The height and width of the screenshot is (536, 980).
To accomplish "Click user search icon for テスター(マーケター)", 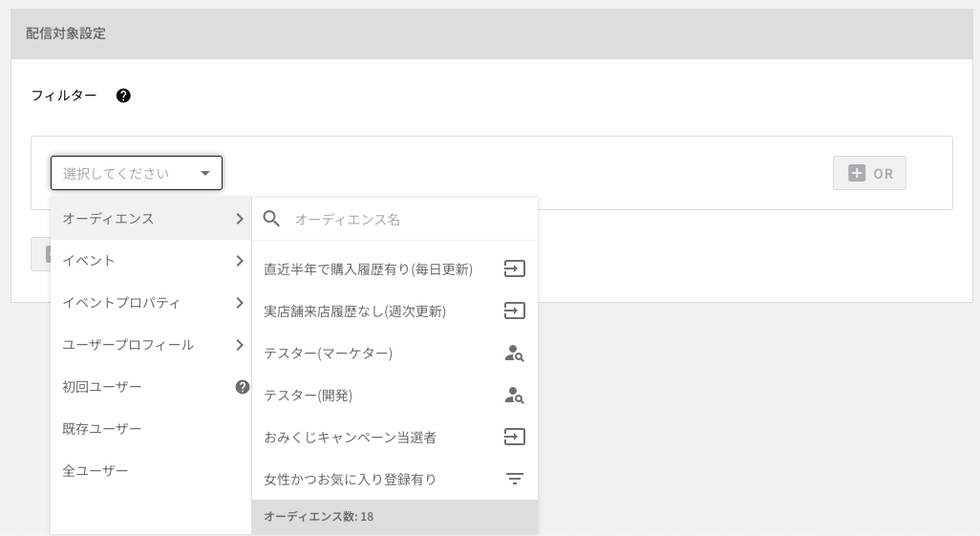I will [x=515, y=354].
